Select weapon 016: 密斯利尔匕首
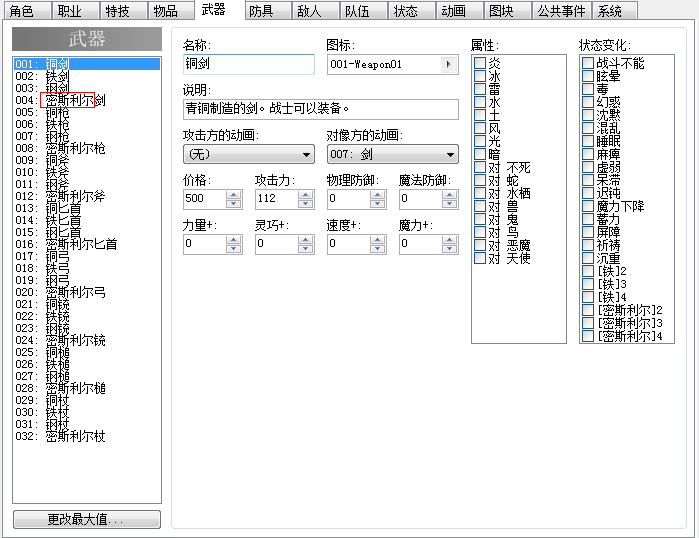This screenshot has width=699, height=538. coord(87,244)
